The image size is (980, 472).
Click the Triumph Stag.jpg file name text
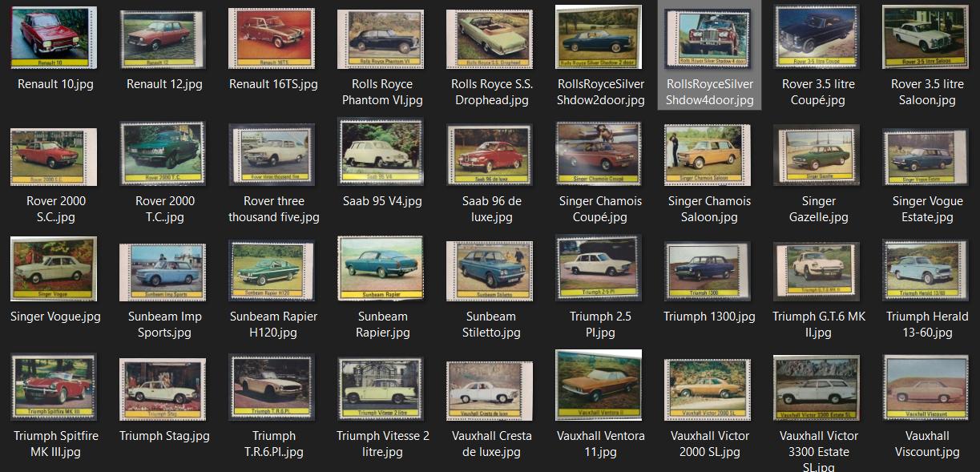coord(164,436)
